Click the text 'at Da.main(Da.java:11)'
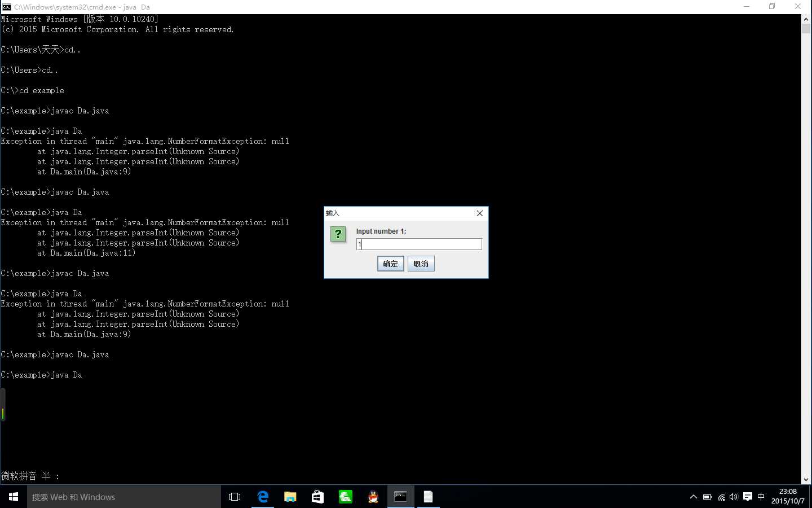This screenshot has width=812, height=508. pyautogui.click(x=86, y=253)
